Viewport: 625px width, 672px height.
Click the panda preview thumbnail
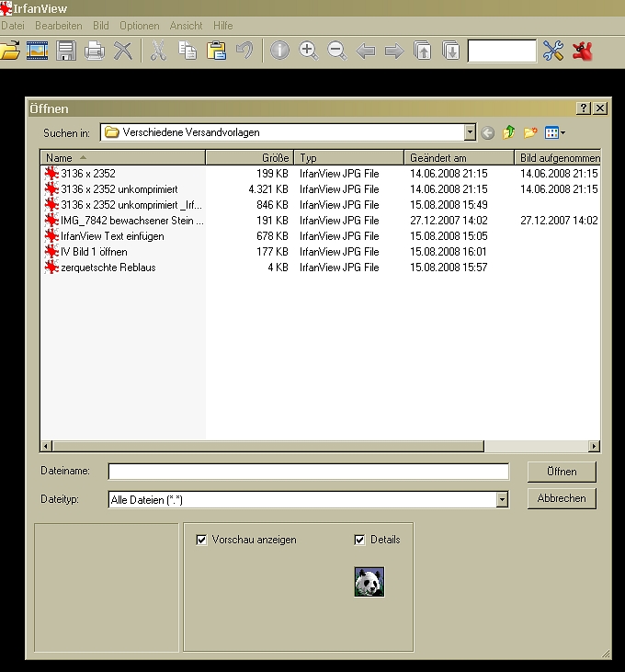(x=369, y=582)
